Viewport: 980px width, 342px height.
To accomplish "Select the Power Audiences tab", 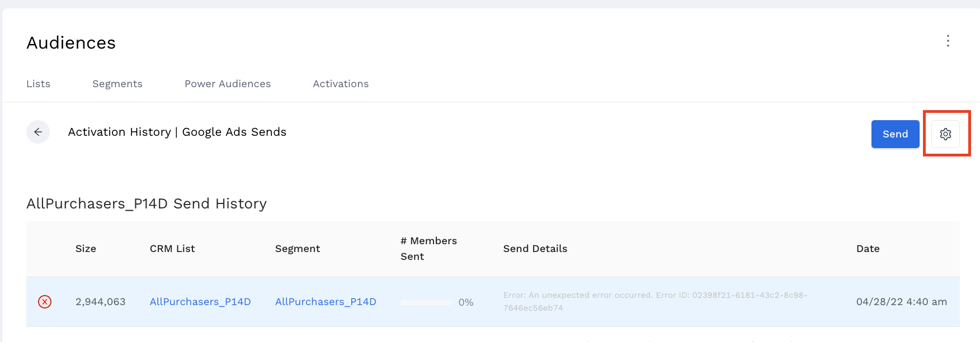I will (228, 84).
